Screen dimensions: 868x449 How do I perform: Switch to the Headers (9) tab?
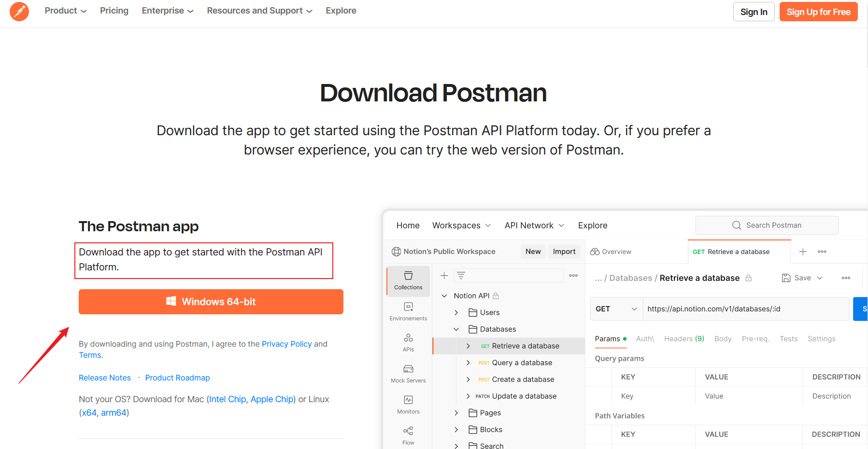684,339
